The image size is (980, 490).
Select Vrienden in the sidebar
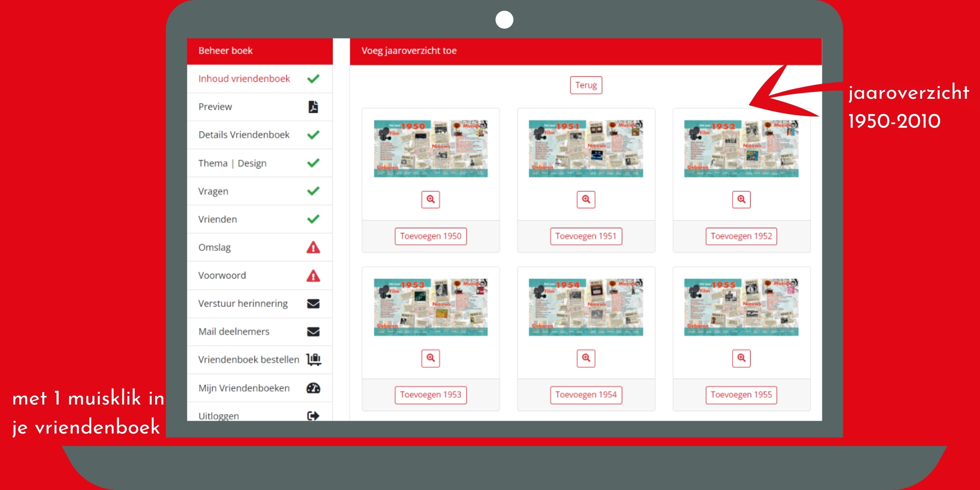click(x=260, y=219)
